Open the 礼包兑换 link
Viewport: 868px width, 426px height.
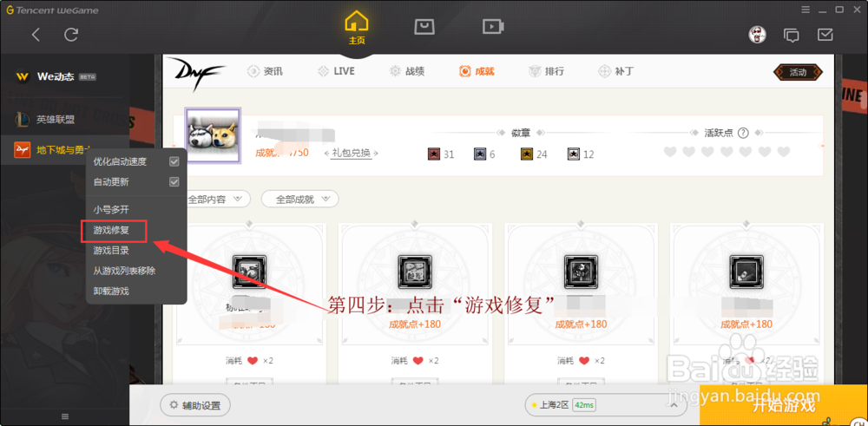[x=351, y=154]
